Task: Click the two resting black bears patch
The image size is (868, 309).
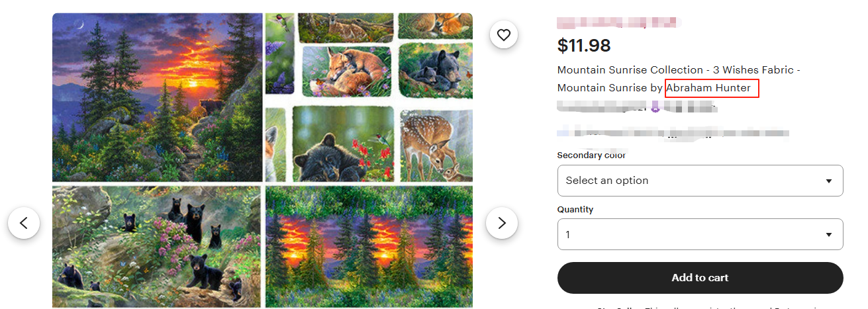Action: pyautogui.click(x=436, y=69)
